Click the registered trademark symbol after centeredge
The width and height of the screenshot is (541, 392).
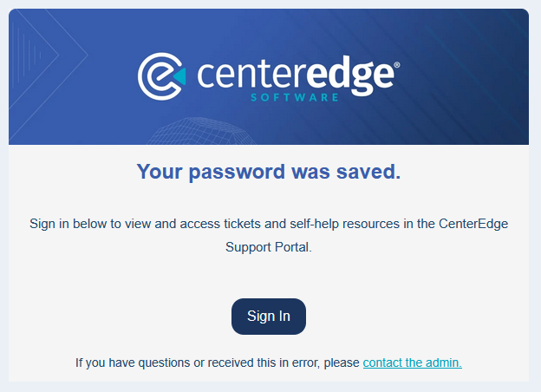(397, 64)
